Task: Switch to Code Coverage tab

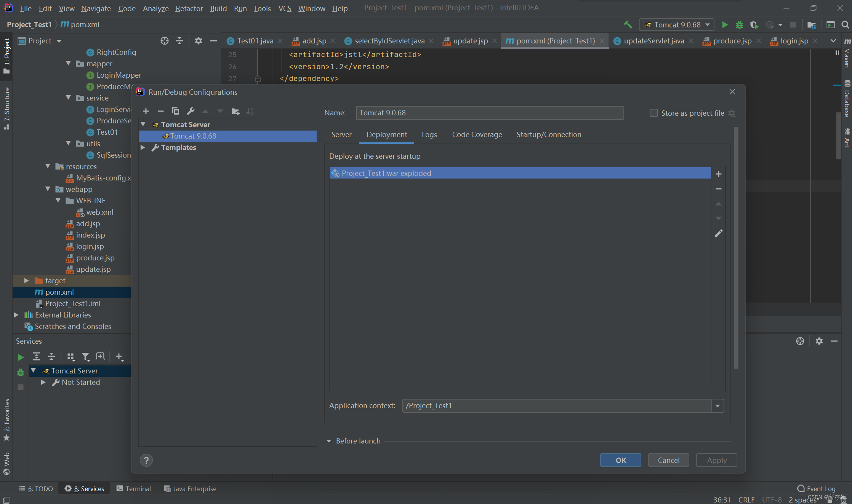Action: (477, 134)
